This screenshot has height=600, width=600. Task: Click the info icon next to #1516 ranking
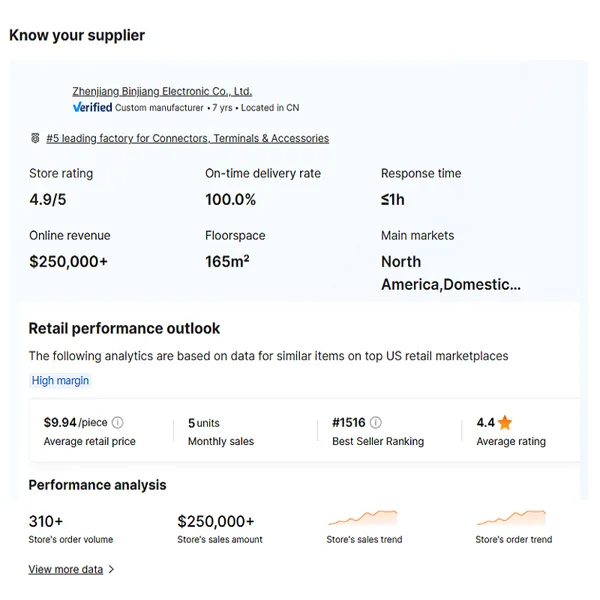click(x=376, y=422)
